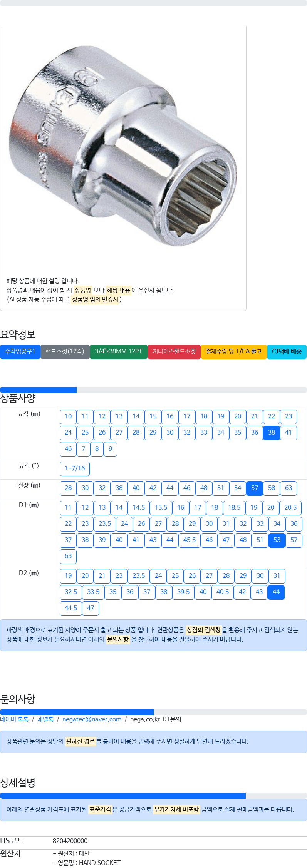Screen dimensions: 307x868
Task: Select the 수작업공구1 category tag
Action: click(20, 351)
